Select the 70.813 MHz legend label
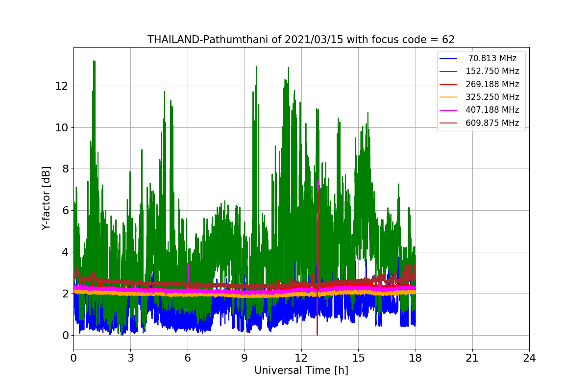 point(492,58)
